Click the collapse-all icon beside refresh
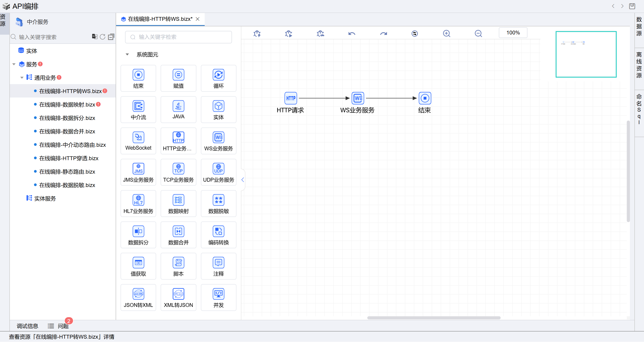 [111, 37]
